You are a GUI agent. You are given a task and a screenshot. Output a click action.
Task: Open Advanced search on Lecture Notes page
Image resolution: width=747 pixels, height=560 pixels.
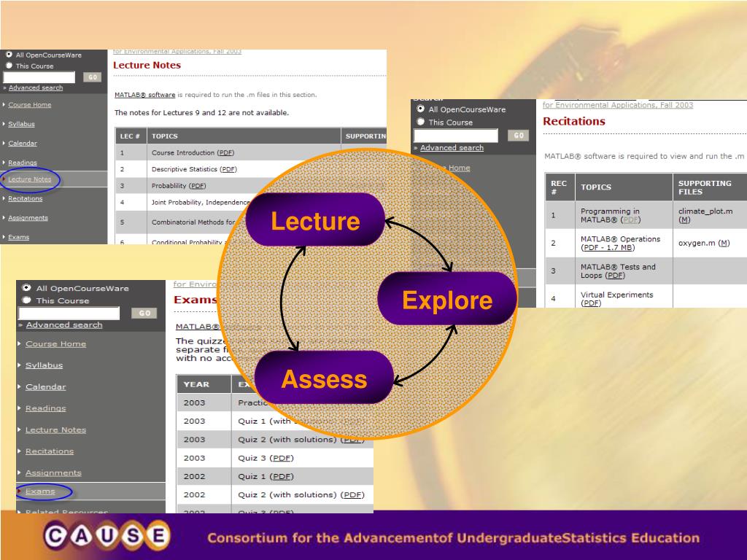[x=36, y=87]
